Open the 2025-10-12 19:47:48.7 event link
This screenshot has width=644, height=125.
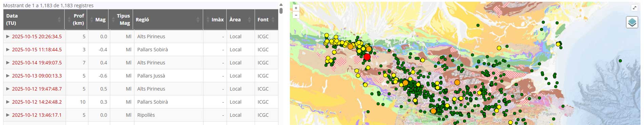tap(37, 89)
